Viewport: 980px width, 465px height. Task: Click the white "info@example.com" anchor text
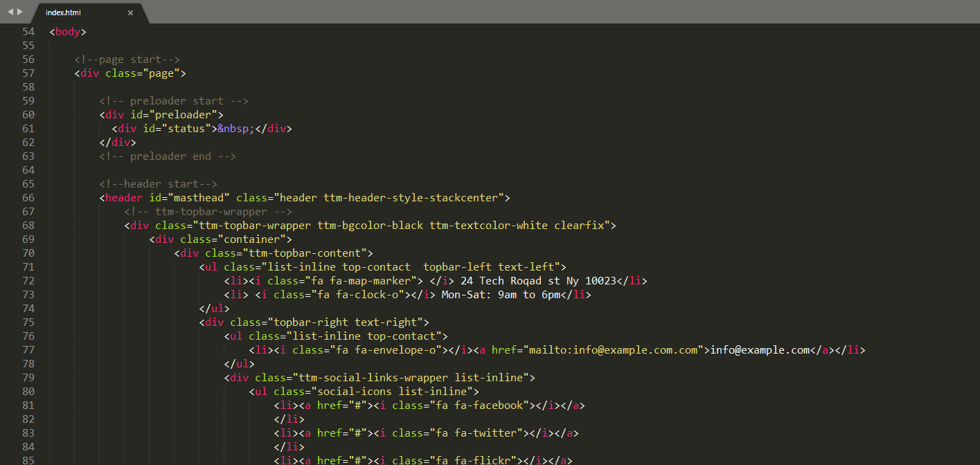[x=760, y=350]
